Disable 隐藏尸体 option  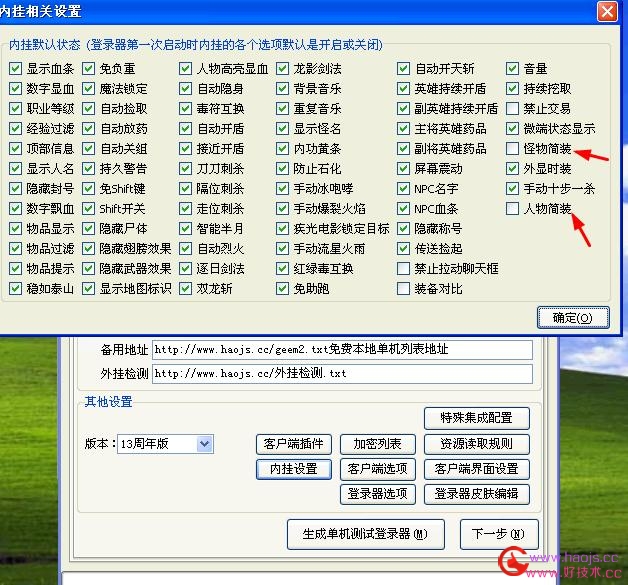88,229
